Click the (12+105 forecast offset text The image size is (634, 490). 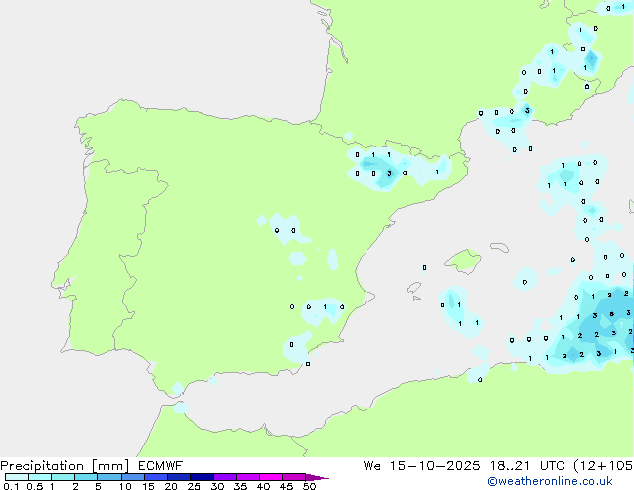(606, 465)
